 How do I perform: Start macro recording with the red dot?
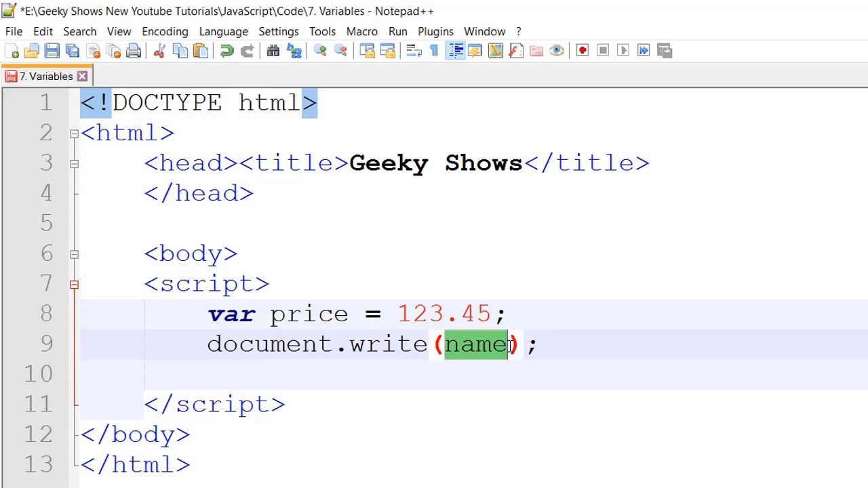pos(583,51)
